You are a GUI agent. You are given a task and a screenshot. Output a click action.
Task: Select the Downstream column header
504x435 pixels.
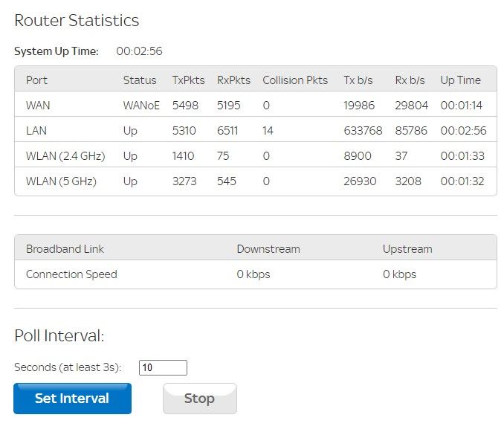pyautogui.click(x=268, y=249)
